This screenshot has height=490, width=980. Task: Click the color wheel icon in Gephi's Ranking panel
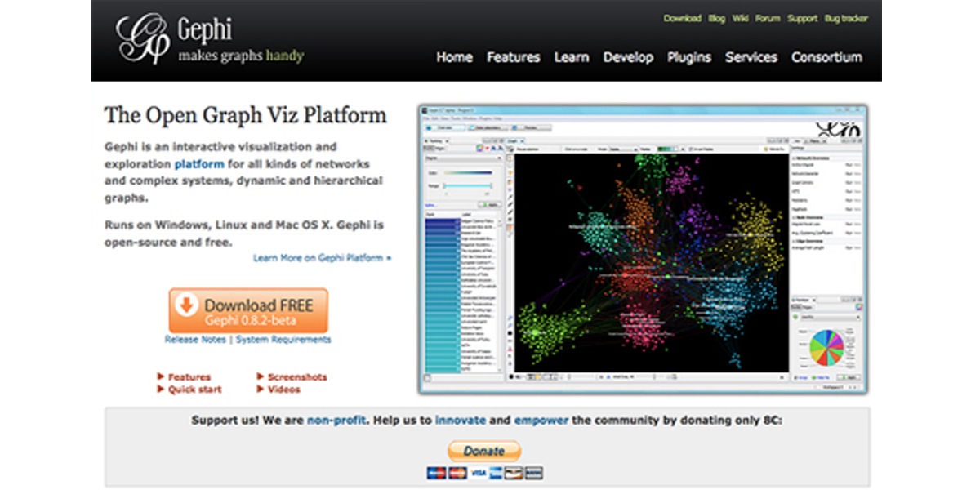point(479,149)
